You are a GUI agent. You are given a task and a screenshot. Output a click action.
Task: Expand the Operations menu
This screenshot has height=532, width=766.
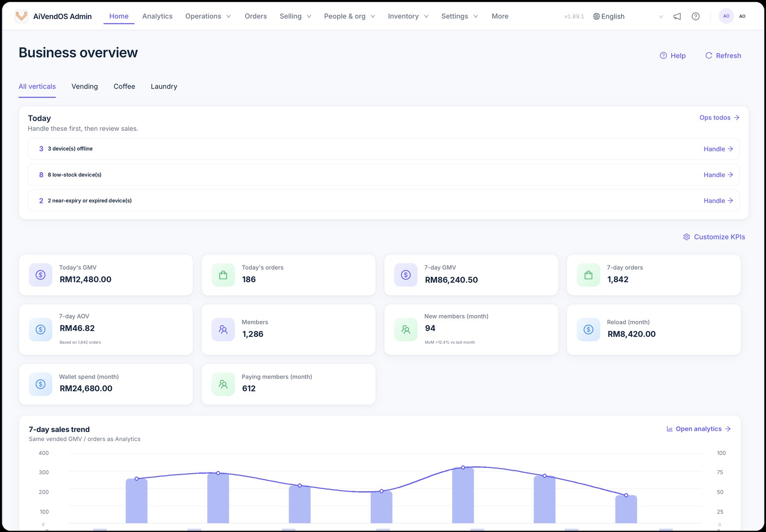point(208,16)
